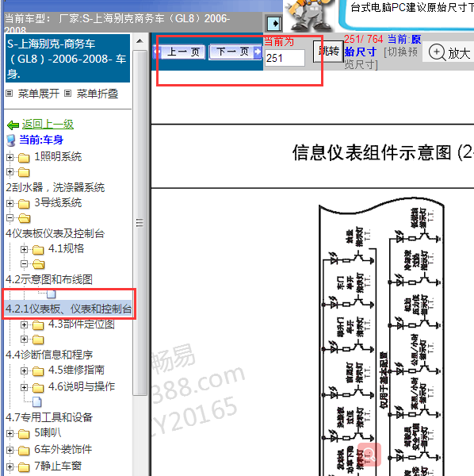This screenshot has width=474, height=476.
Task: Expand the 1照明系统 tree node
Action: tap(10, 157)
